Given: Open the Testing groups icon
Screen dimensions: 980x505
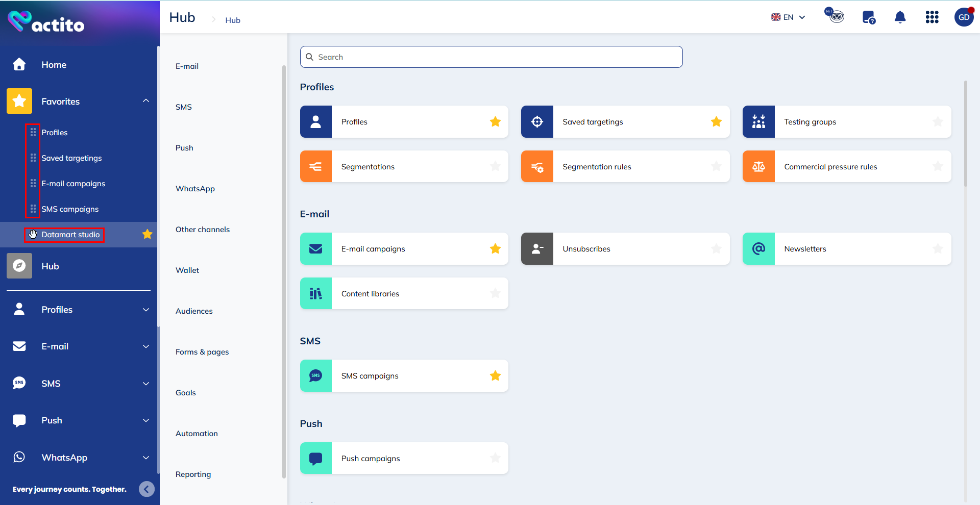Looking at the screenshot, I should tap(758, 121).
